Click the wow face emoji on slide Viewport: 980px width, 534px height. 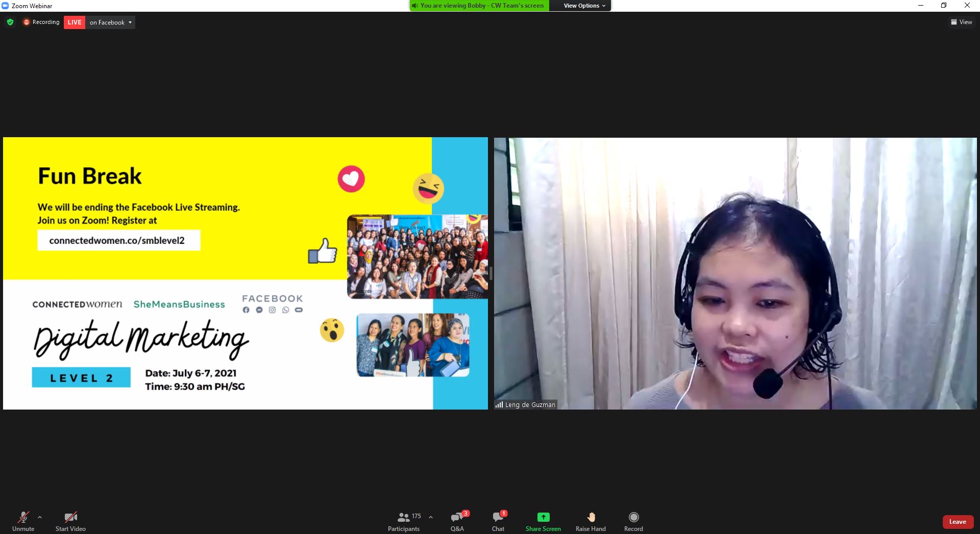coord(332,330)
